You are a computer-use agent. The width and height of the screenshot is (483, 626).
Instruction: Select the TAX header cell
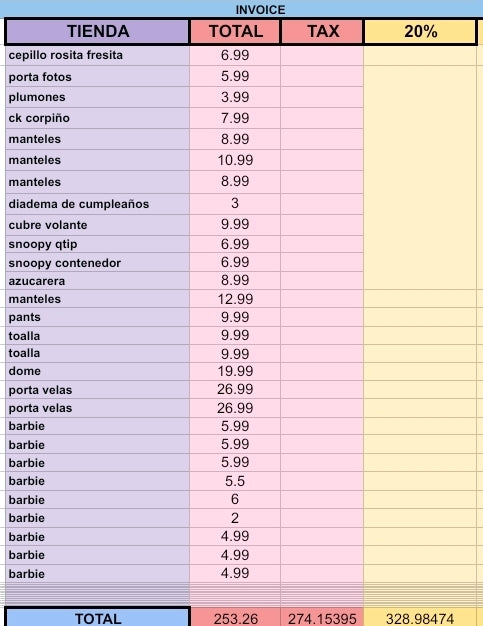(x=323, y=32)
